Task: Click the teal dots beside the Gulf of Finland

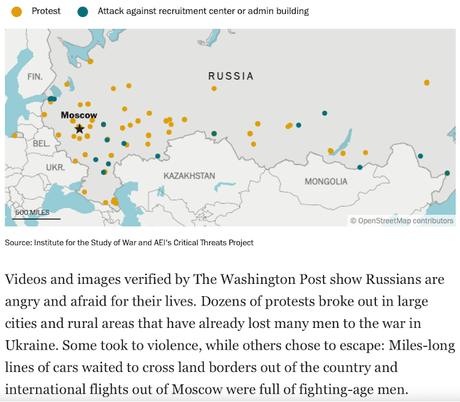Action: pyautogui.click(x=52, y=99)
